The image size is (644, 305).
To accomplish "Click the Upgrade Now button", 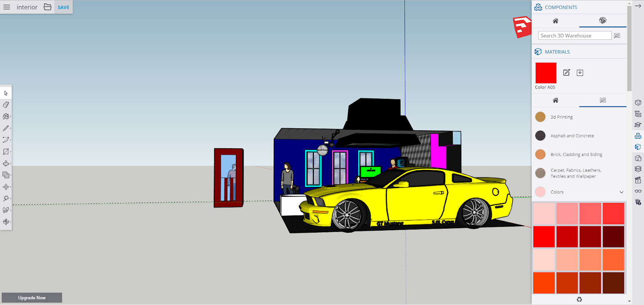I will point(32,298).
